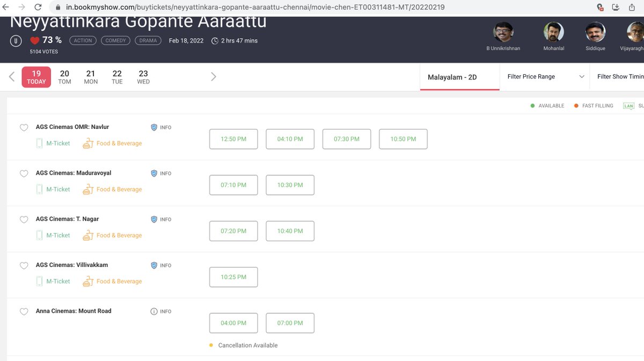The height and width of the screenshot is (361, 644).
Task: Book 07:10 PM show at Maduravoyal
Action: click(233, 185)
